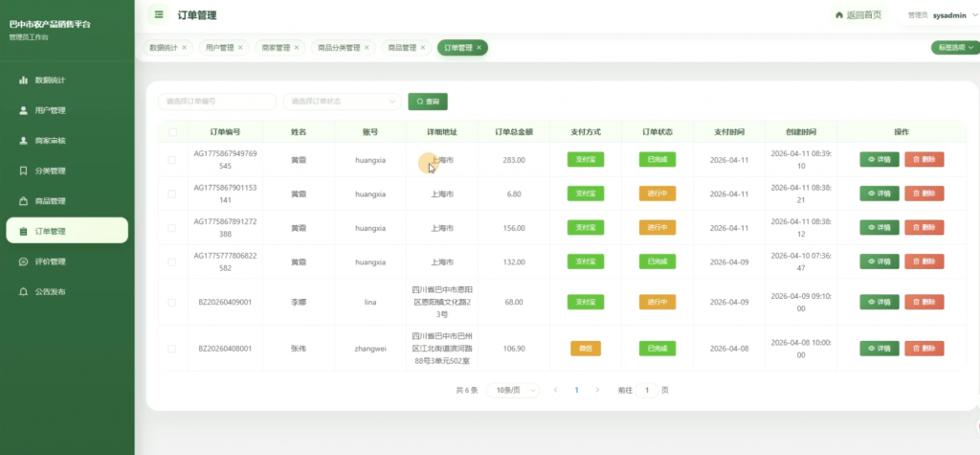Toggle the sidebar collapse hamburger icon
The width and height of the screenshot is (980, 455).
(x=159, y=14)
